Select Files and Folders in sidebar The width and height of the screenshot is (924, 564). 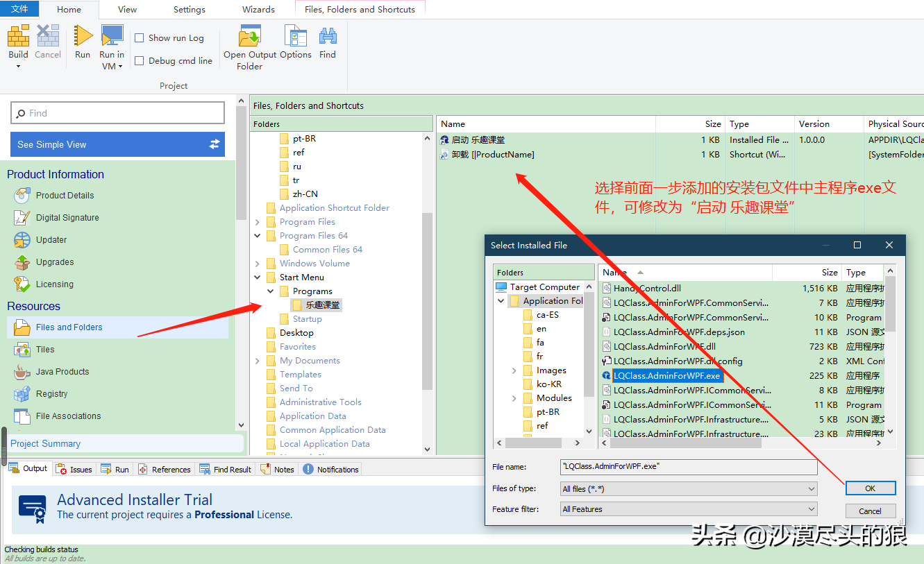[117, 327]
